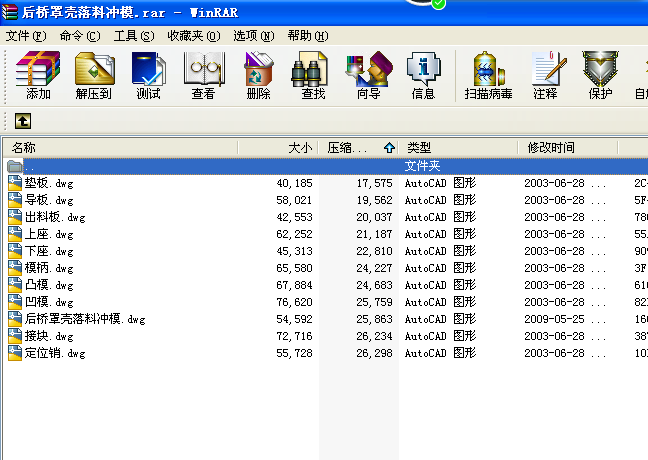Click size value 72,716
The image size is (648, 460).
294,336
